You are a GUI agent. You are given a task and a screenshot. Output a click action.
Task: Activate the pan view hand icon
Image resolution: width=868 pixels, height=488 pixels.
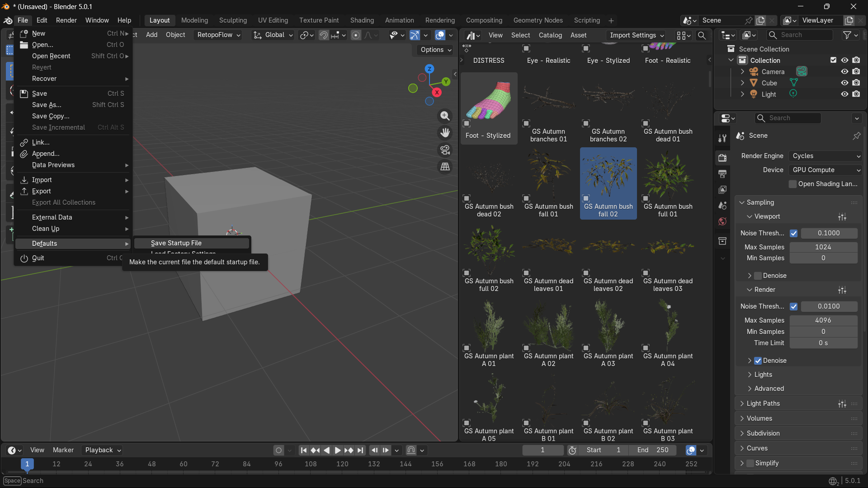(x=445, y=133)
